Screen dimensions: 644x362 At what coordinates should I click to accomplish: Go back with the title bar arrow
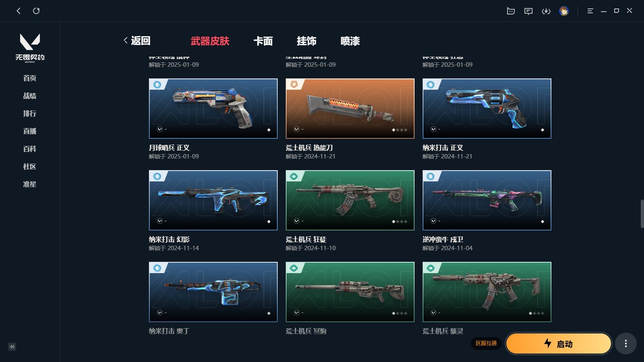tap(19, 11)
